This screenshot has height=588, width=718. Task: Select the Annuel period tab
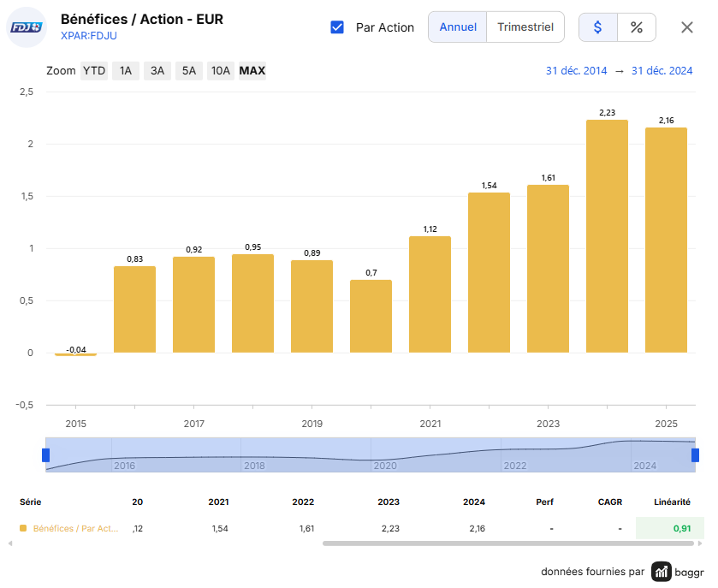(x=458, y=27)
